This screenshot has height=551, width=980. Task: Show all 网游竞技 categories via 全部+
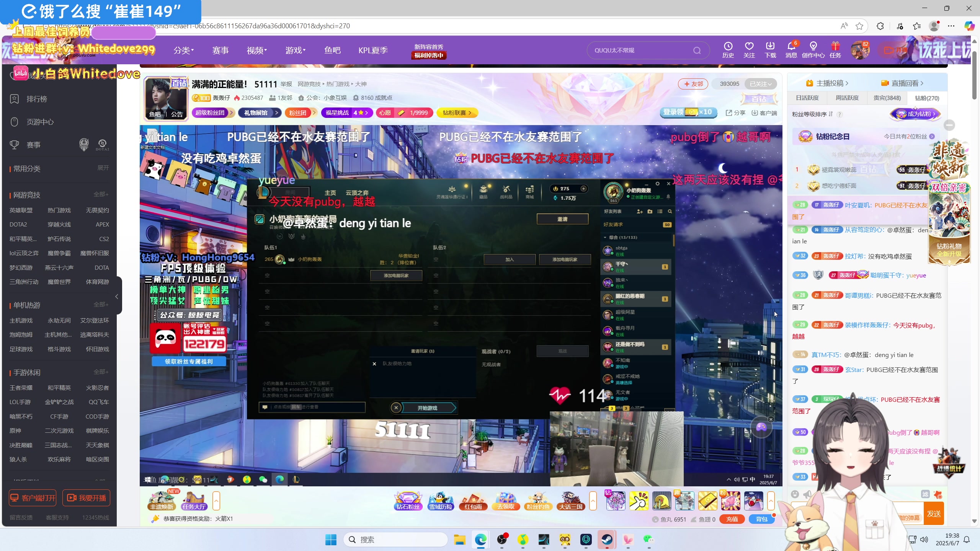101,194
